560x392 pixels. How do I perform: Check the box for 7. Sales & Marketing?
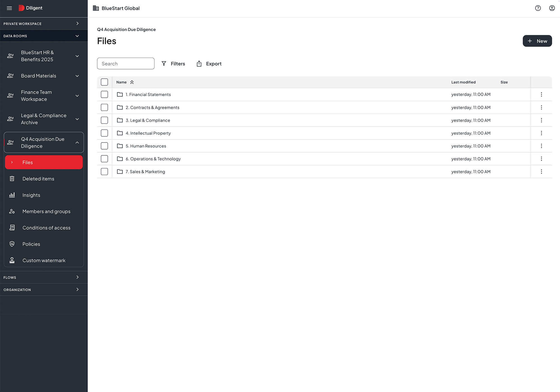(104, 172)
